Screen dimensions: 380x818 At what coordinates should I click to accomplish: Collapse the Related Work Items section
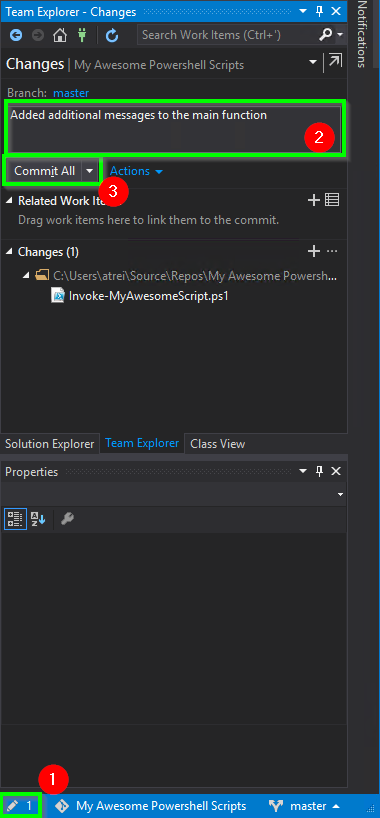(x=10, y=201)
